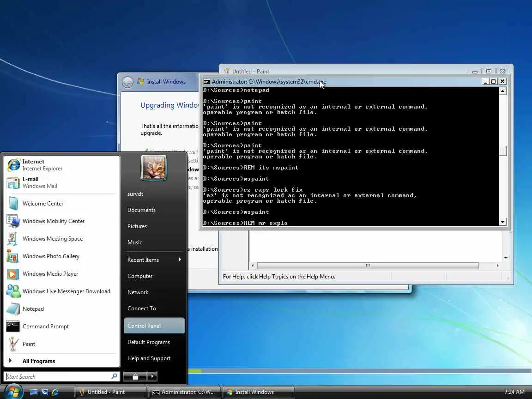Click cmd scrollbar up arrow
This screenshot has height=399, width=532.
[x=502, y=91]
